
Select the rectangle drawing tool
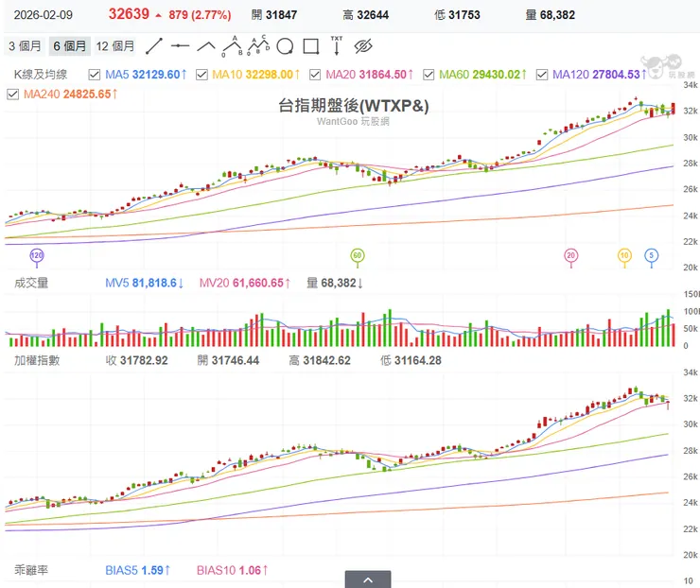[x=310, y=46]
